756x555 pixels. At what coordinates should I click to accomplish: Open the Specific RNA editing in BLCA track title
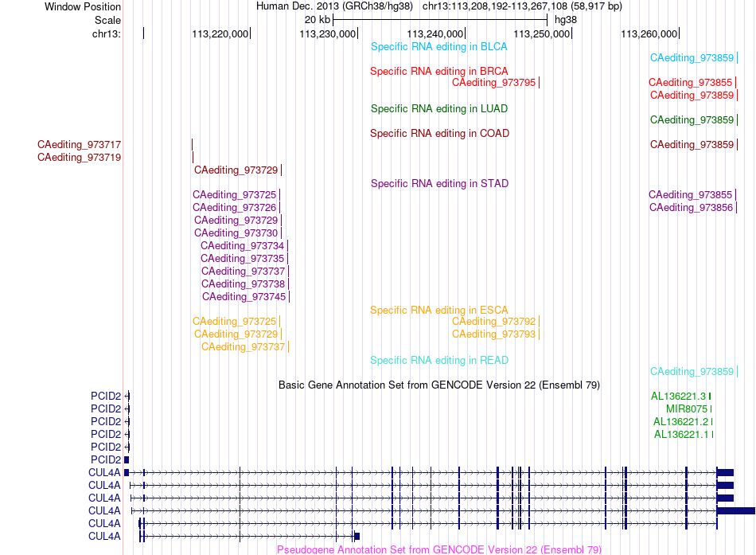(x=438, y=47)
